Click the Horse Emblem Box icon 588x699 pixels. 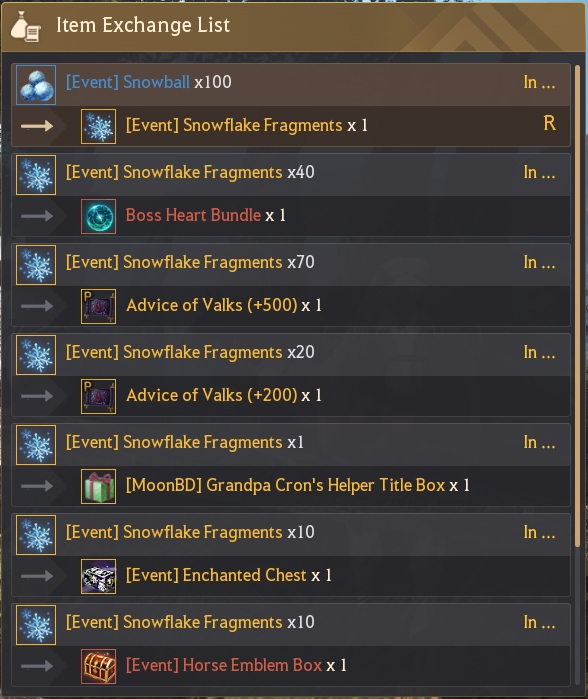99,666
